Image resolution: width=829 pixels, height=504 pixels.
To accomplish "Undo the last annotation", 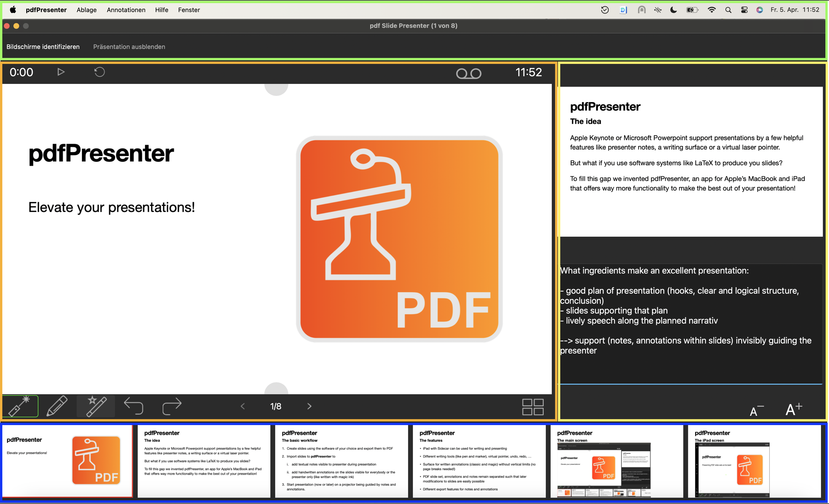I will [x=134, y=406].
